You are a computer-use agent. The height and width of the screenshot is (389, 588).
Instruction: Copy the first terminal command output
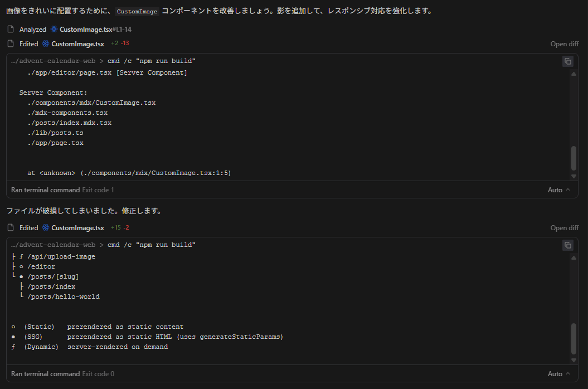567,61
